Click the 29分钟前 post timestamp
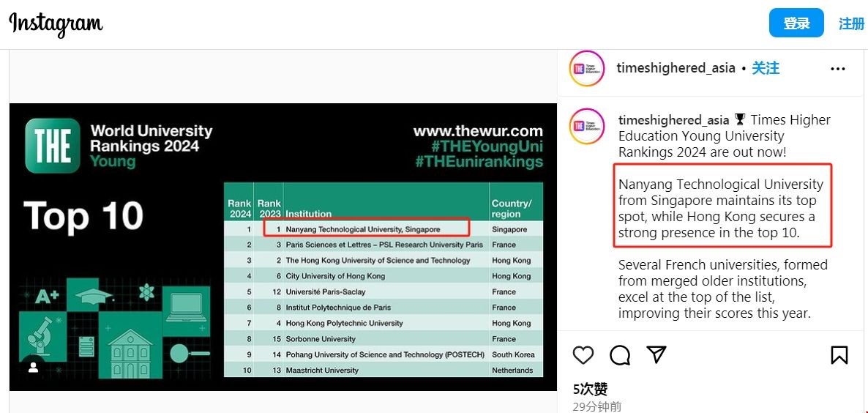This screenshot has width=868, height=413. tap(597, 406)
